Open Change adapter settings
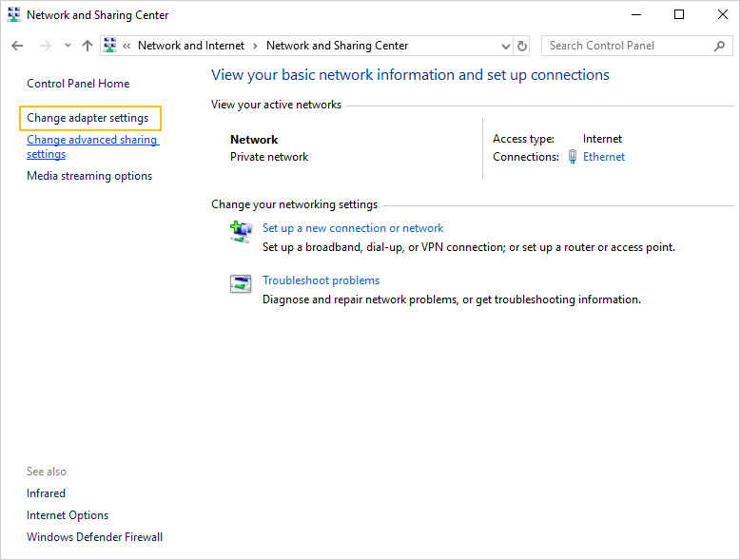The height and width of the screenshot is (560, 740). [x=88, y=118]
